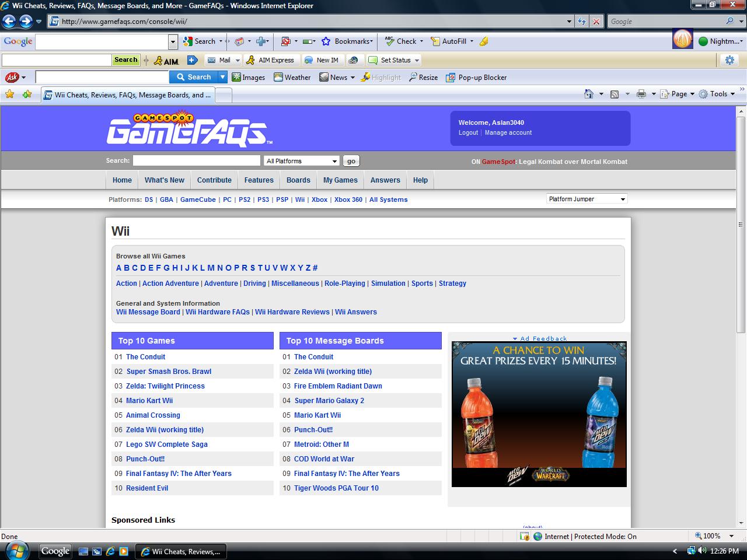Expand the Google toolbar search box dropdown arrow

click(x=173, y=42)
